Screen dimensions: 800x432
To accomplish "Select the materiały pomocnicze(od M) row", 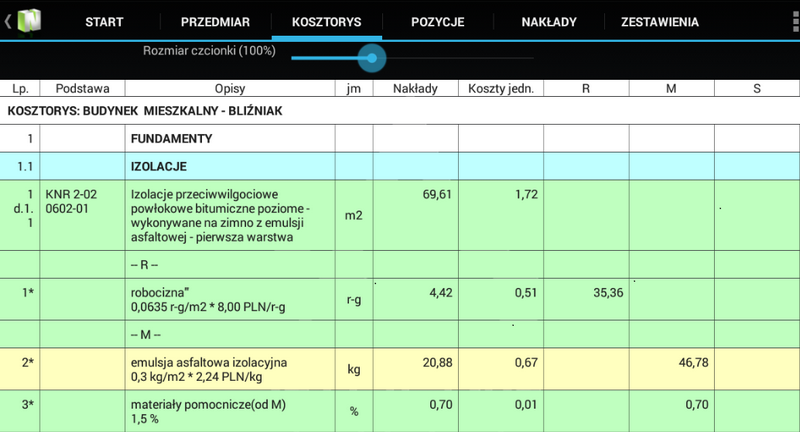I will point(400,411).
